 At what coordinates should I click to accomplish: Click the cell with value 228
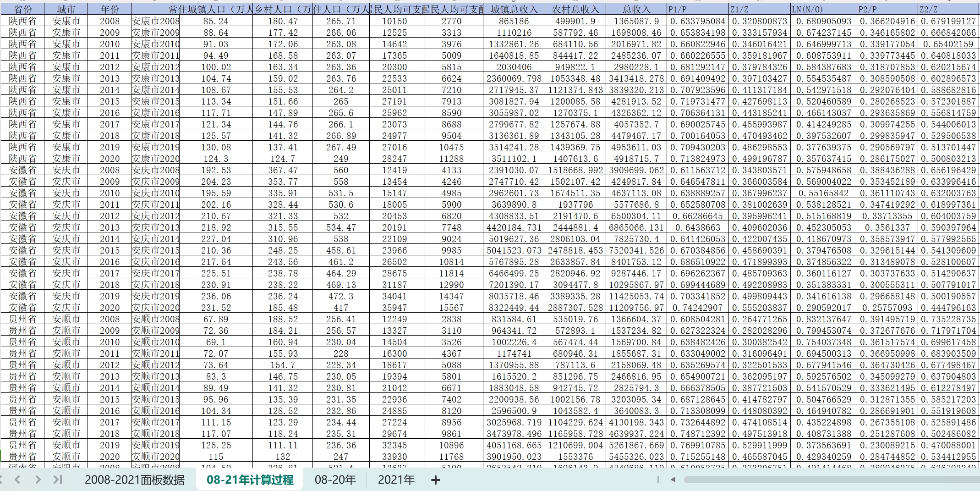(341, 353)
